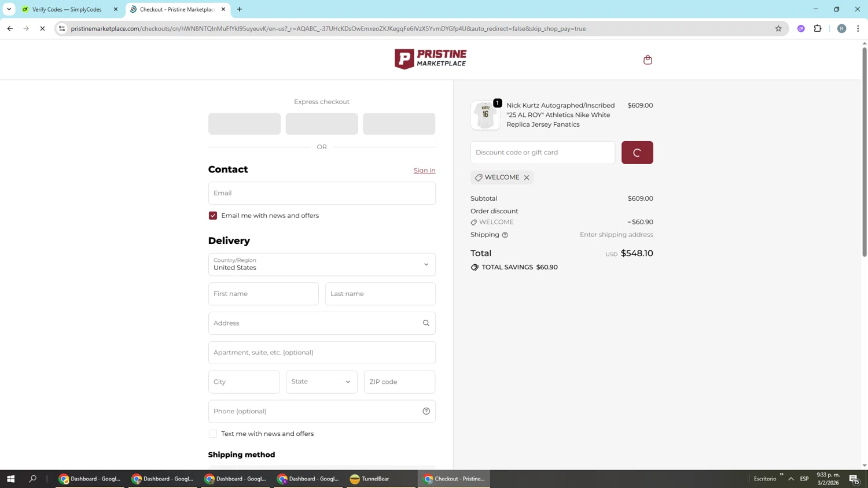Viewport: 868px width, 488px height.
Task: Remove the WELCOME discount code tag
Action: [x=527, y=178]
